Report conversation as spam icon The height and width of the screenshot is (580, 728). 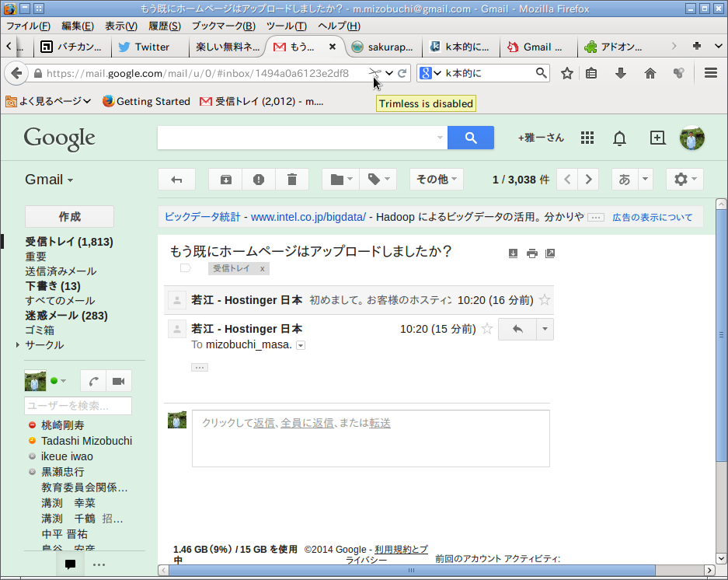(x=259, y=180)
